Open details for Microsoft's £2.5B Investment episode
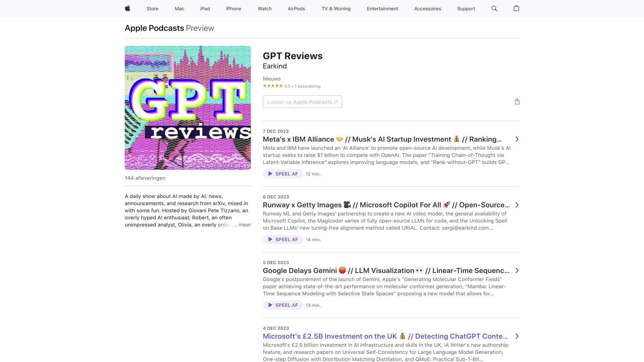The height and width of the screenshot is (362, 644). pyautogui.click(x=517, y=336)
